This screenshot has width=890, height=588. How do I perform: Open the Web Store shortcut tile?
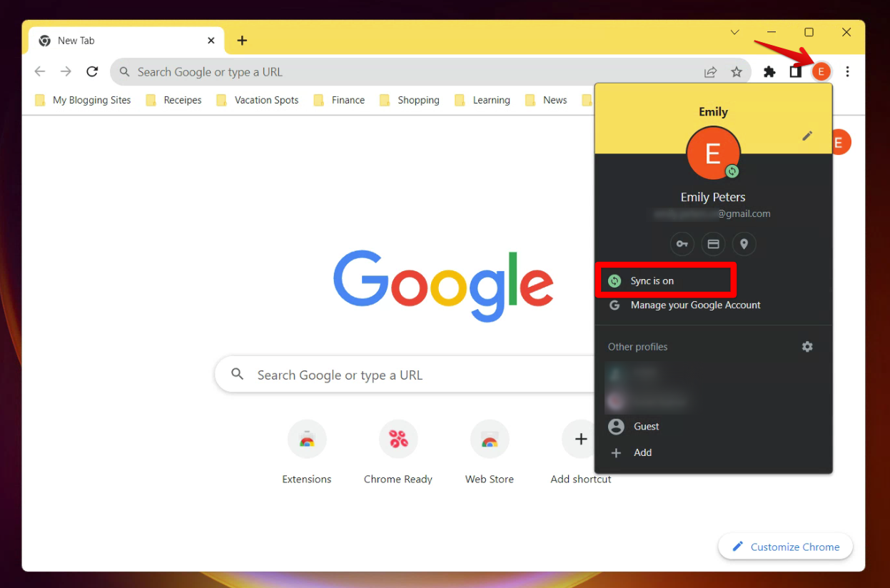(490, 452)
